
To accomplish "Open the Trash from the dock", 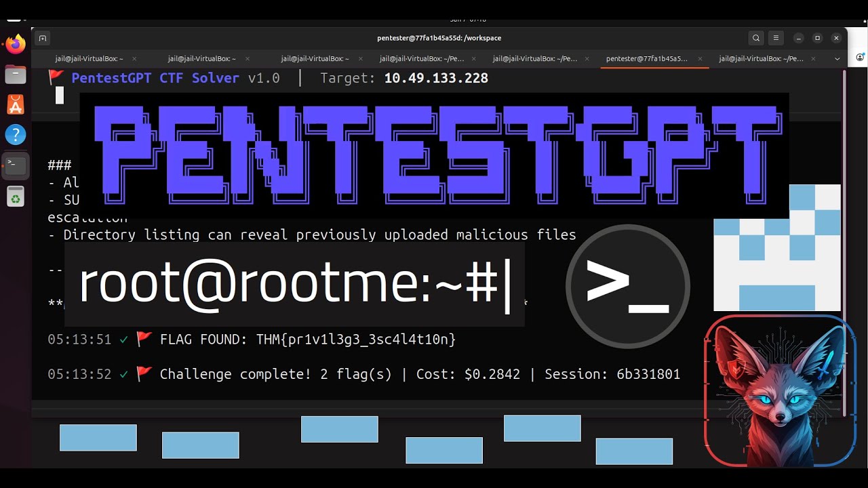I will point(16,197).
